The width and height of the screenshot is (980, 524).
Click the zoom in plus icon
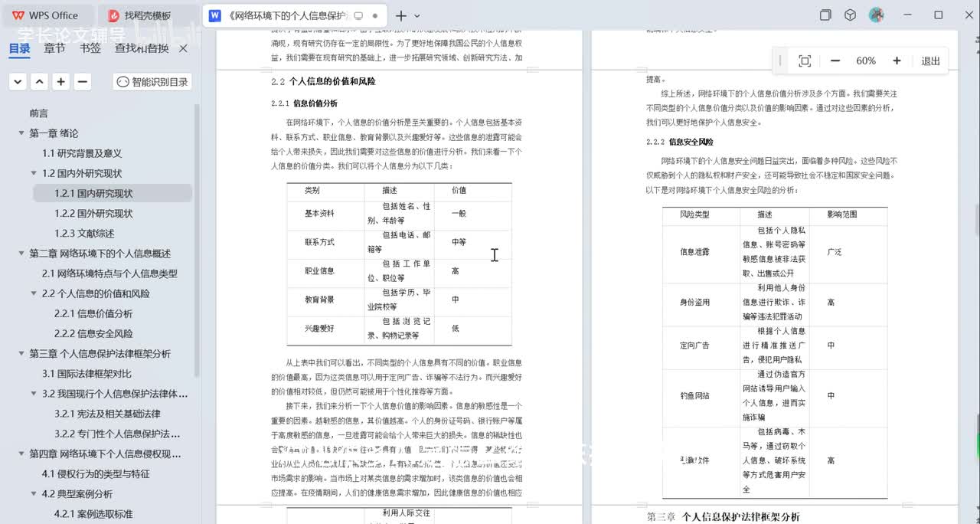pyautogui.click(x=897, y=61)
